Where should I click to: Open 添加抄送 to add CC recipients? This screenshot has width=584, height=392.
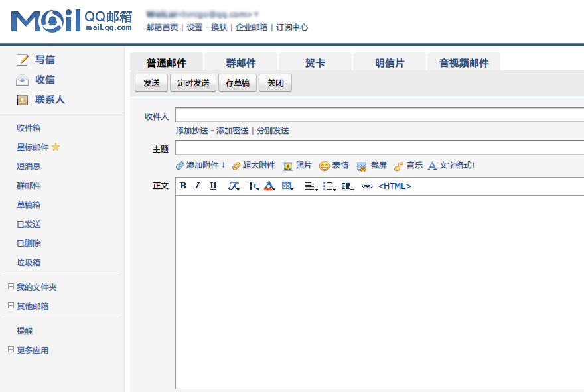(192, 130)
